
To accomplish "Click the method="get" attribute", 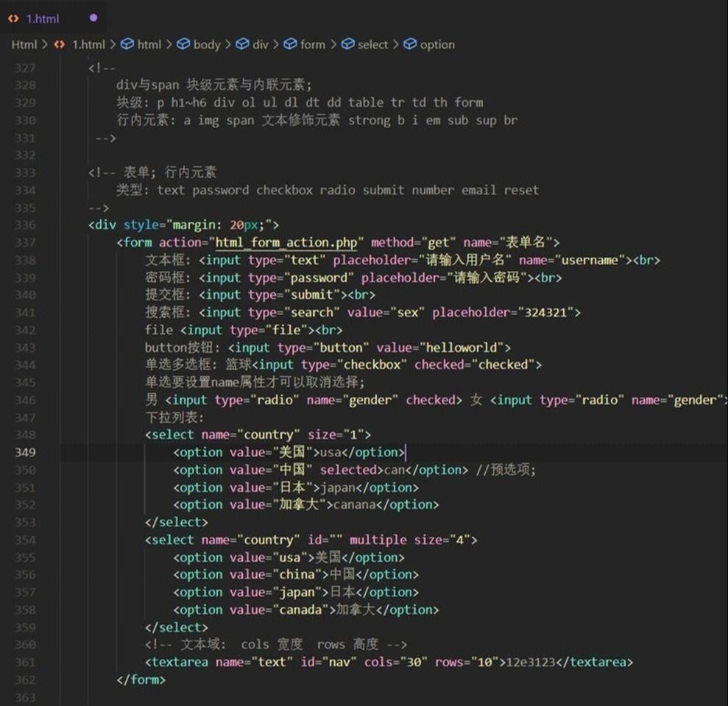I will click(413, 242).
